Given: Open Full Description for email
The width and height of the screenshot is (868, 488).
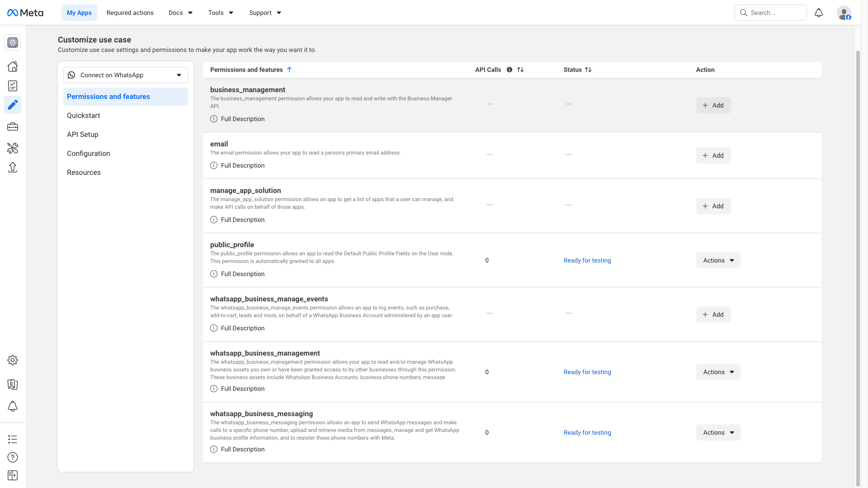Looking at the screenshot, I should 237,165.
